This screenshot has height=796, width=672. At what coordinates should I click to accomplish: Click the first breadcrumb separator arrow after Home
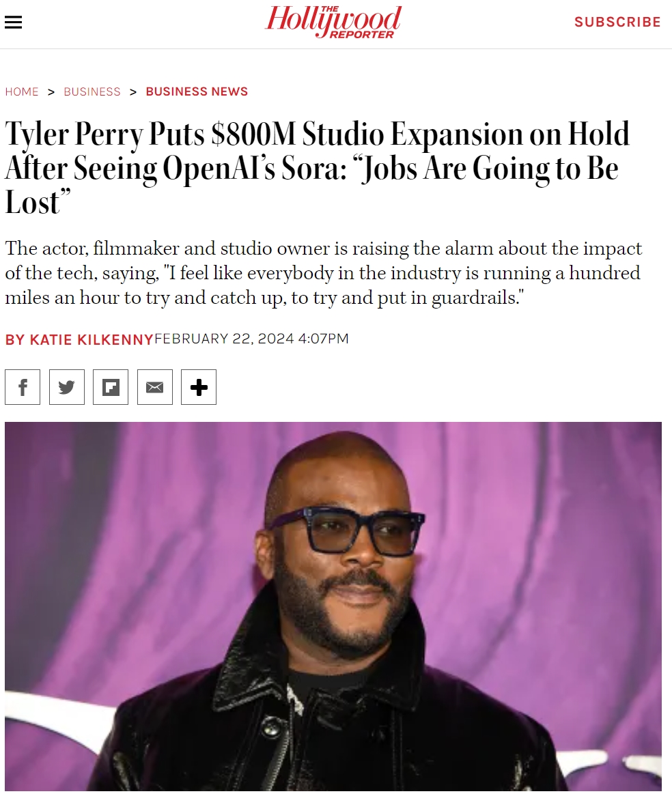click(x=51, y=92)
